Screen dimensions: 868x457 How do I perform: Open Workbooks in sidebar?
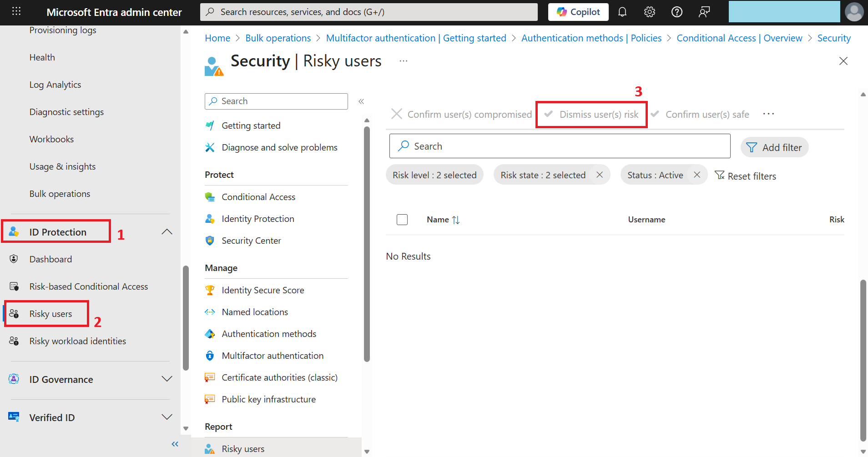[x=51, y=139]
